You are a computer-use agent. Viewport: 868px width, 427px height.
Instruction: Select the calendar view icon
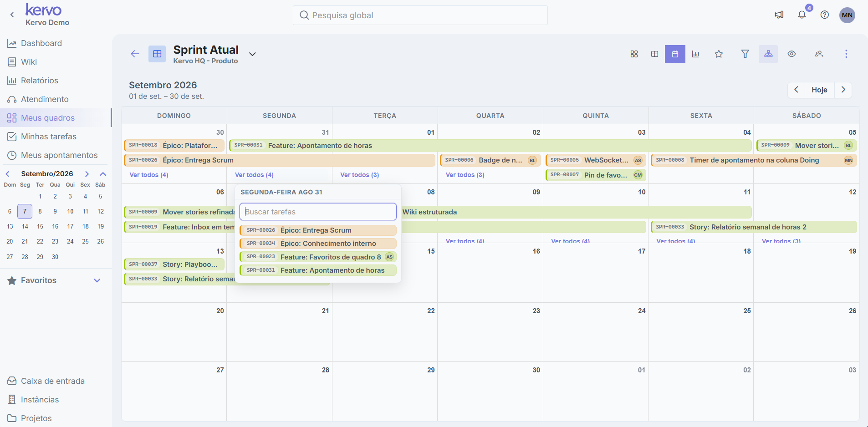[675, 54]
